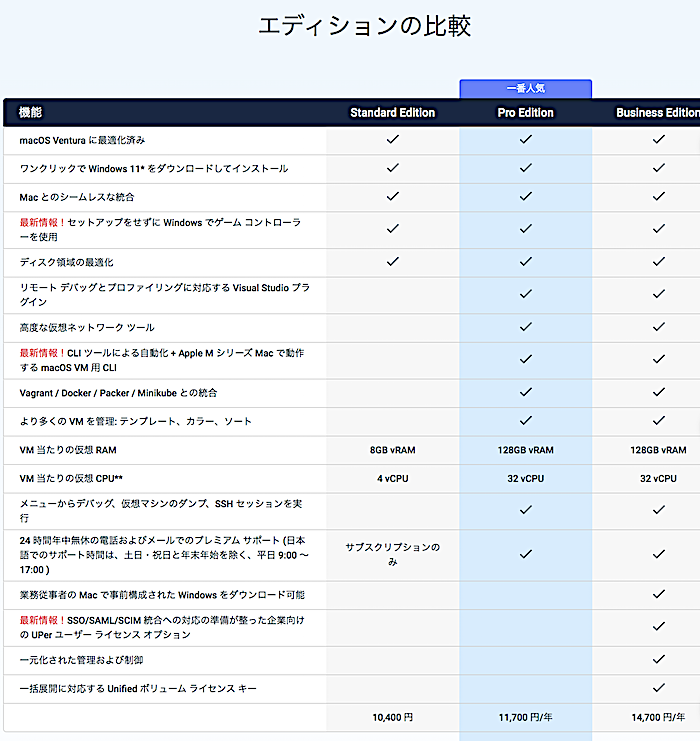Click Business Edition checkmark for SSO/SAML/SCIM row
700x741 pixels.
coord(658,627)
